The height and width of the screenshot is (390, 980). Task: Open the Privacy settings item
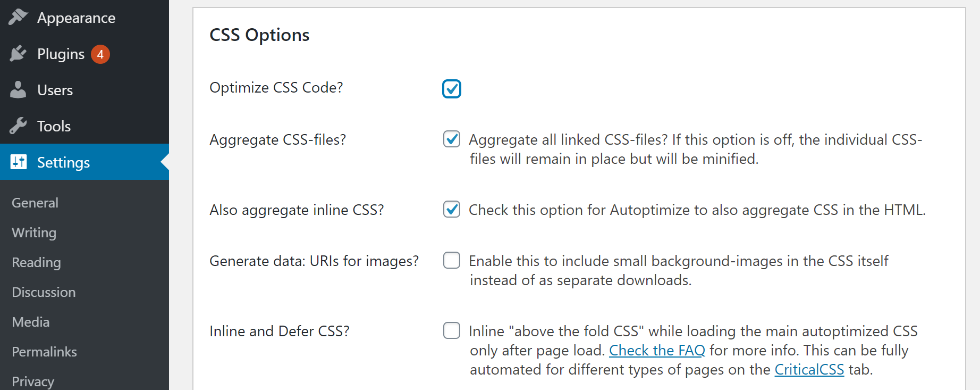(33, 381)
